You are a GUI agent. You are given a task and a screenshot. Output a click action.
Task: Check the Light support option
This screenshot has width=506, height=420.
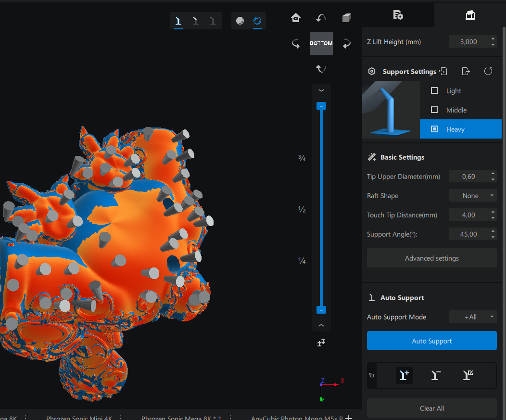coord(434,90)
